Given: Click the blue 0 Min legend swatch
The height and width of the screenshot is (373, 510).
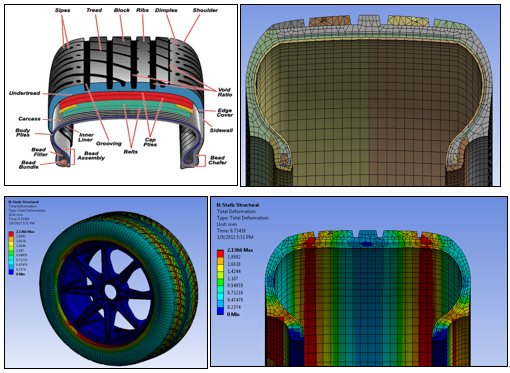Looking at the screenshot, I should (x=220, y=311).
